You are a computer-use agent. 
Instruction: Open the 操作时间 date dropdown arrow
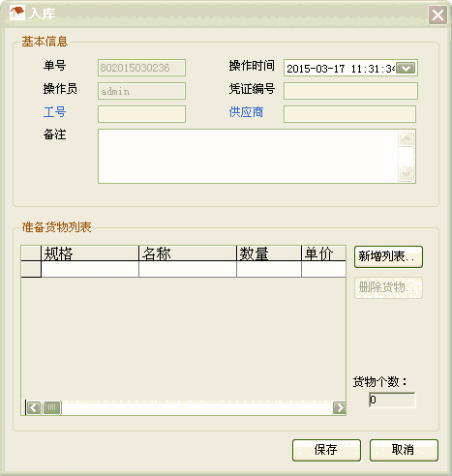[406, 68]
